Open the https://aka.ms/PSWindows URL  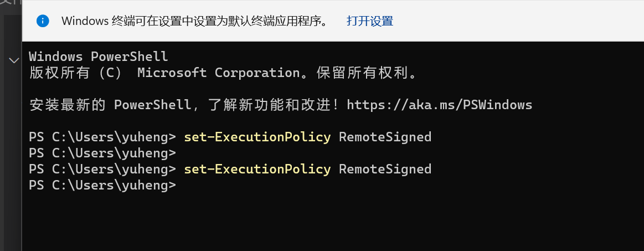(440, 105)
